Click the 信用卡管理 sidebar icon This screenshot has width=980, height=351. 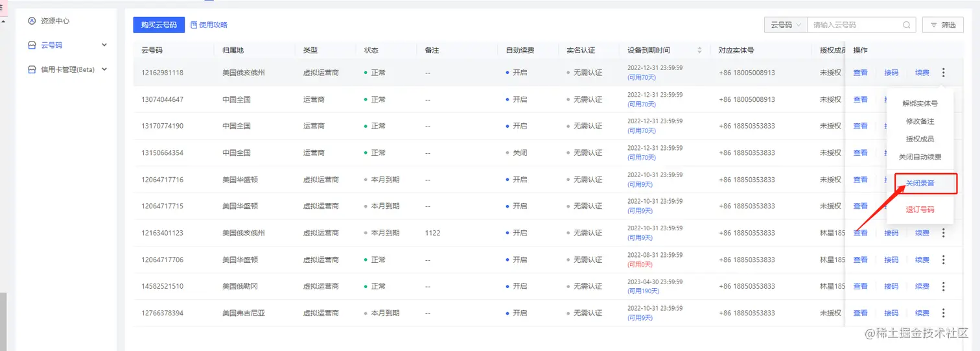(32, 69)
